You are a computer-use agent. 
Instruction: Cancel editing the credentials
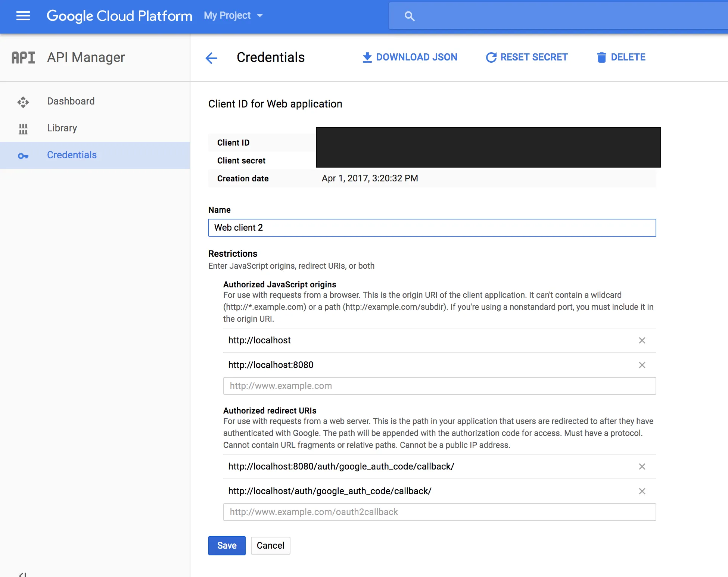270,546
